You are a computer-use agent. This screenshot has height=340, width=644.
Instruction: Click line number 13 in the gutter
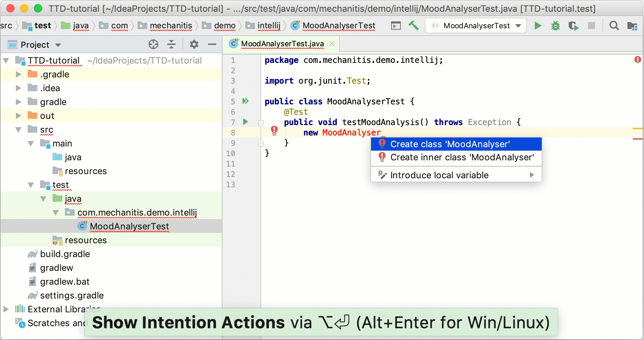click(x=231, y=185)
